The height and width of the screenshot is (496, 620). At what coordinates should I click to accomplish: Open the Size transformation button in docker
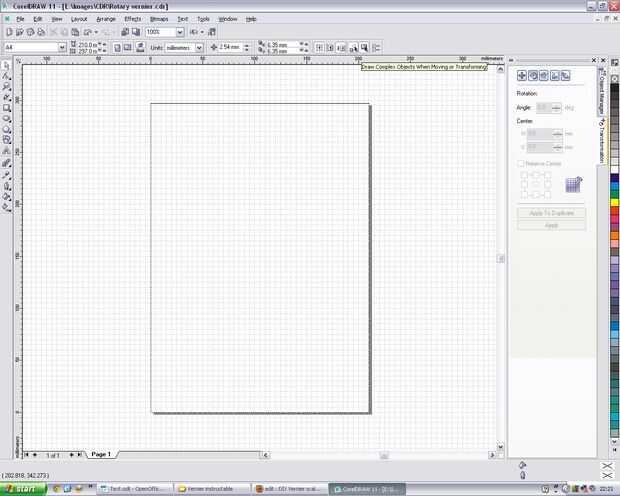554,76
